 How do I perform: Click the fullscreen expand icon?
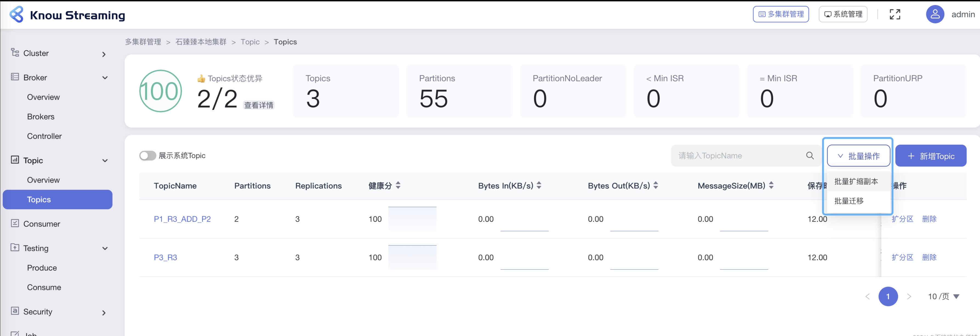[x=895, y=15]
